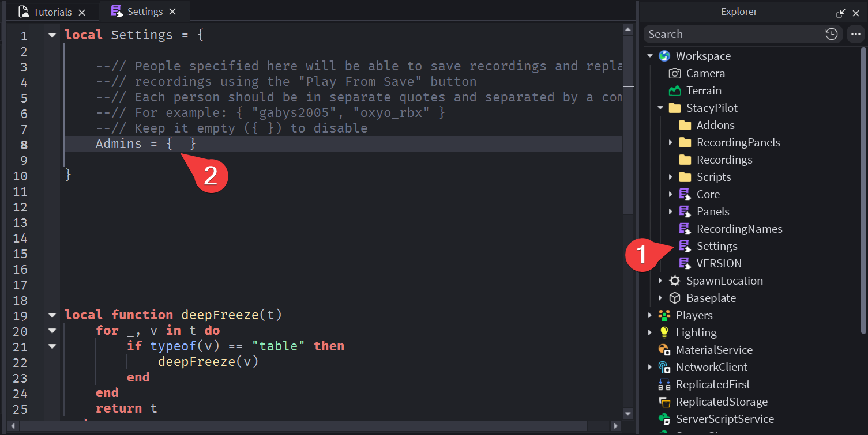Viewport: 868px width, 435px height.
Task: Click the Terrain icon in Explorer
Action: click(674, 90)
